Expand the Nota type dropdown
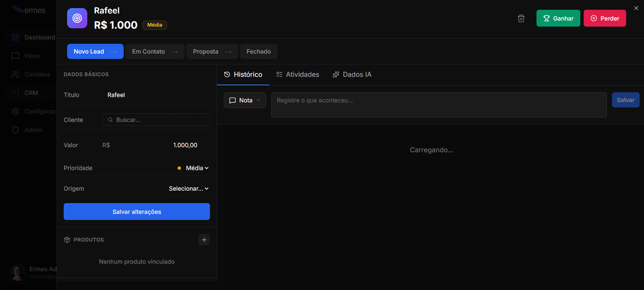The height and width of the screenshot is (290, 644). click(245, 100)
